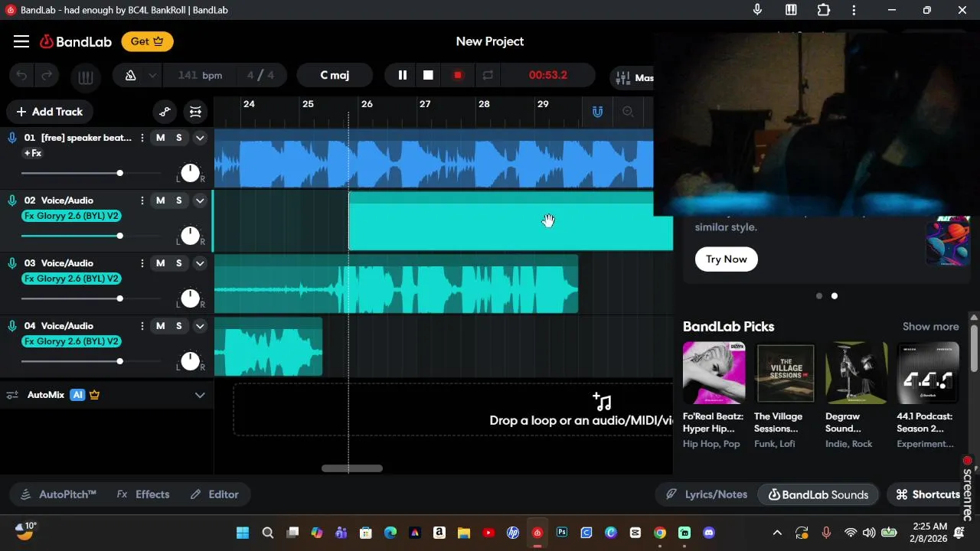Viewport: 980px width, 551px height.
Task: Expand the AutoMix panel chevron
Action: pos(200,395)
